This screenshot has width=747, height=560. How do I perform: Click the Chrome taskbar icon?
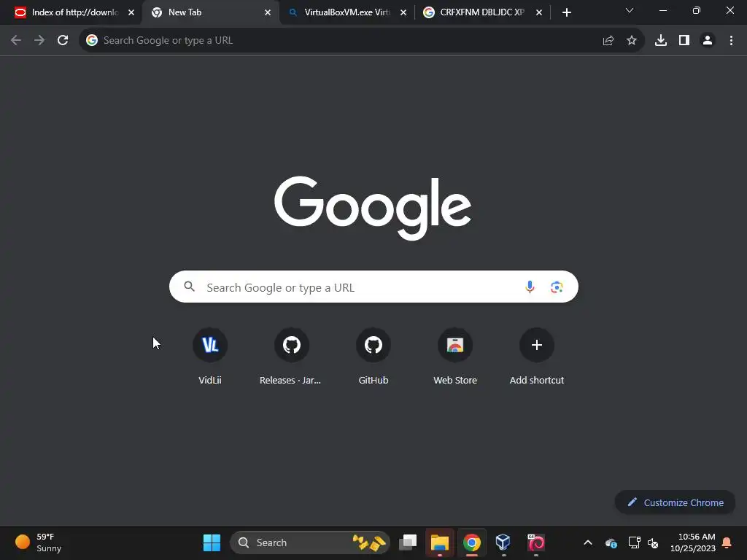tap(472, 542)
